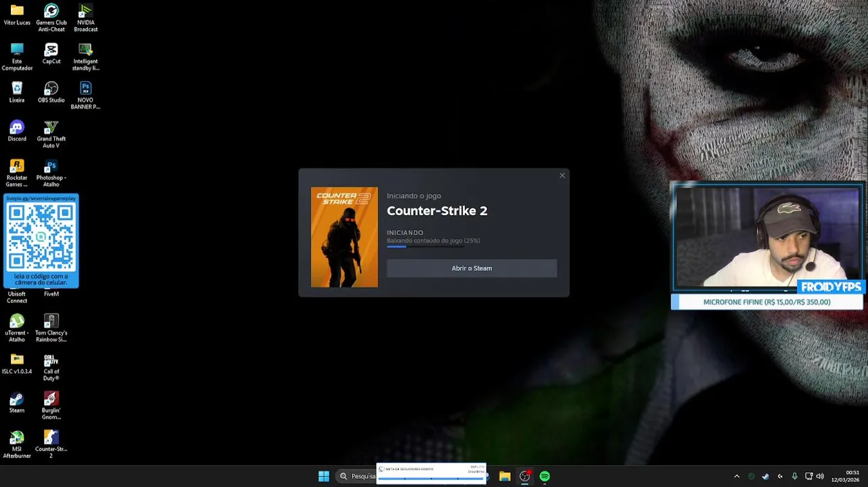The width and height of the screenshot is (868, 487).
Task: Launch FiveM desktop shortcut
Action: [x=51, y=294]
